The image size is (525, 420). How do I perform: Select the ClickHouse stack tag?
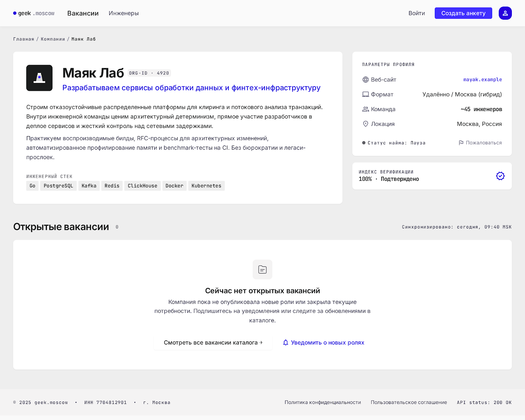point(142,186)
